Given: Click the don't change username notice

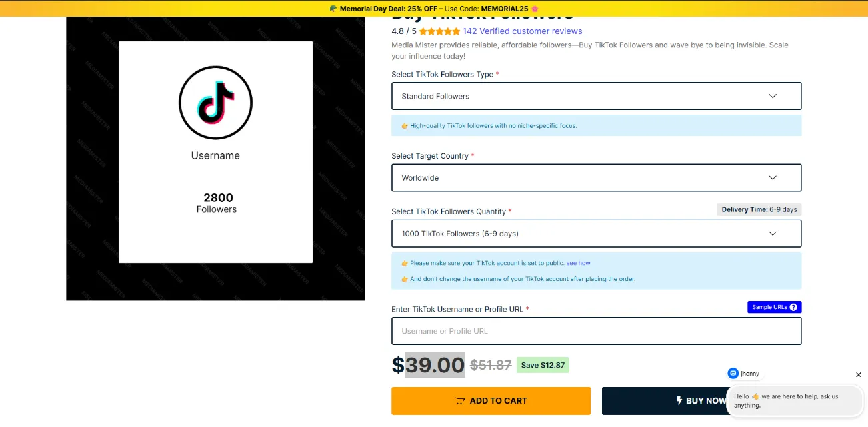Looking at the screenshot, I should [x=523, y=279].
